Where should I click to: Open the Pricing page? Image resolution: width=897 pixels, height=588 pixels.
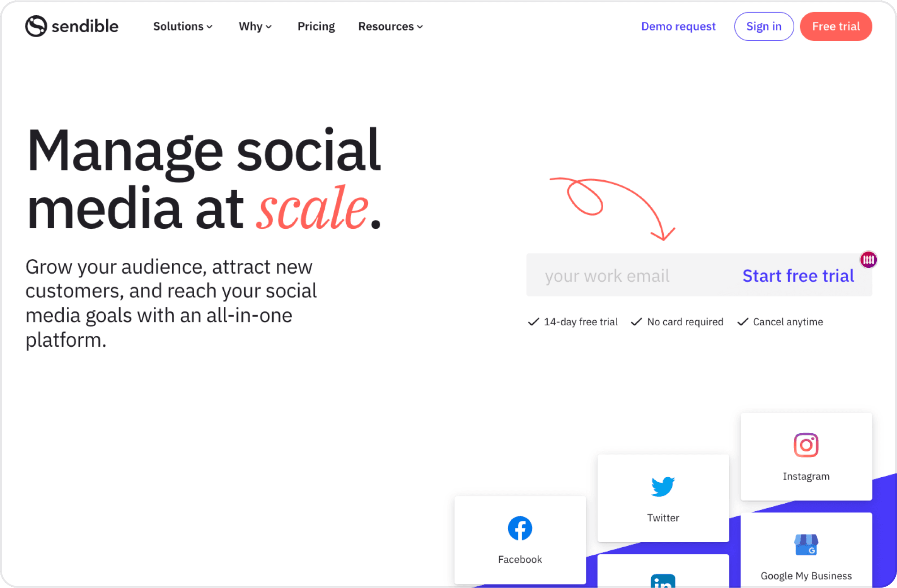click(x=316, y=26)
